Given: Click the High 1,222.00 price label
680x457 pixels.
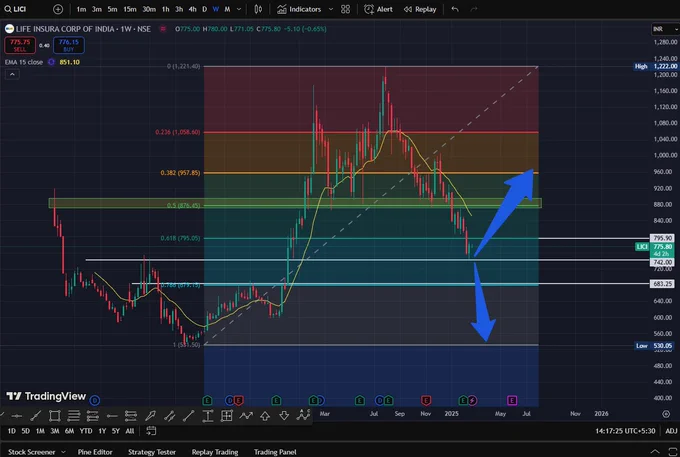Looking at the screenshot, I should point(656,66).
